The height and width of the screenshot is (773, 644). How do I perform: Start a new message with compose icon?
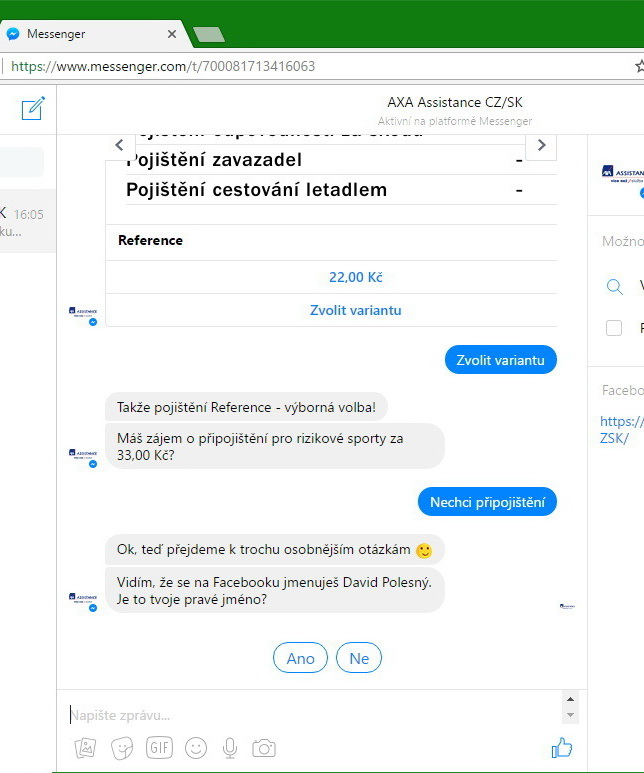point(33,108)
